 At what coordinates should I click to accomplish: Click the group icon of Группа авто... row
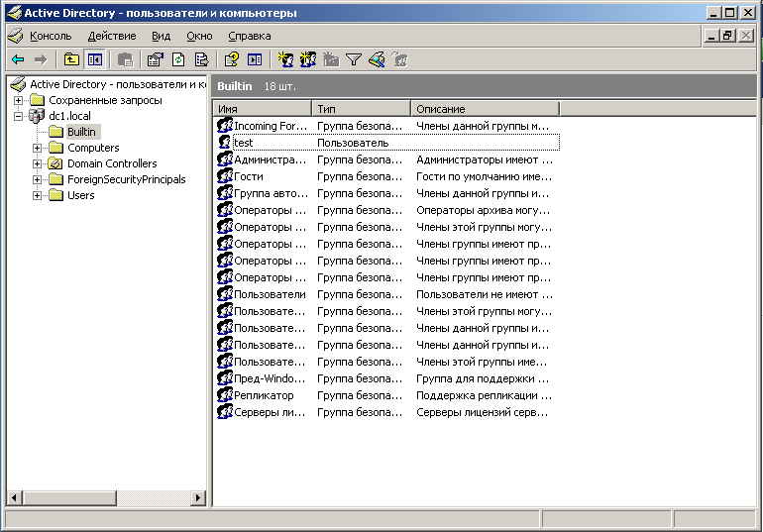tap(224, 193)
